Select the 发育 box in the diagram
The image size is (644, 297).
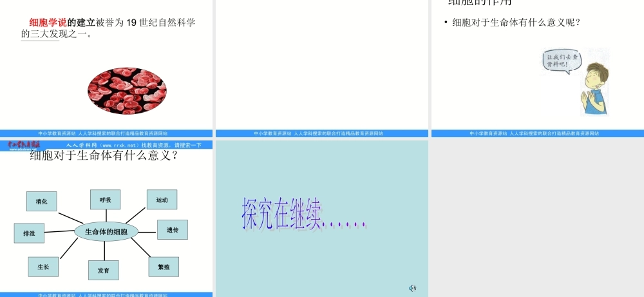(104, 271)
